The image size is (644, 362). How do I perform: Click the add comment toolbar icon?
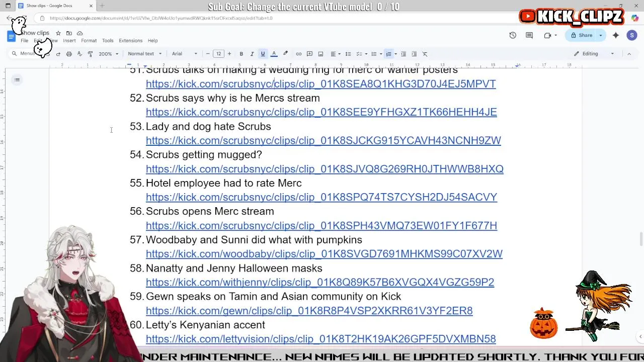click(309, 54)
